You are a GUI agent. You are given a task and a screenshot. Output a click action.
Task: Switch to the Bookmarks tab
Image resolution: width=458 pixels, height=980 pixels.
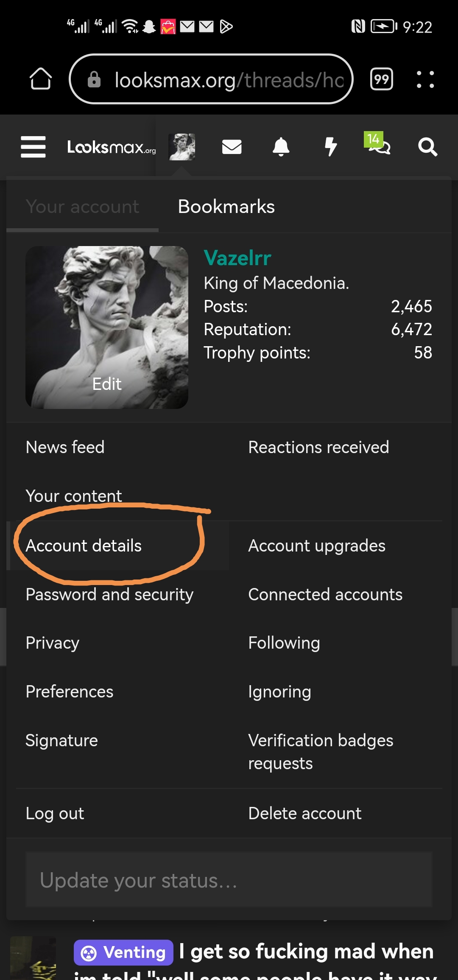point(226,207)
